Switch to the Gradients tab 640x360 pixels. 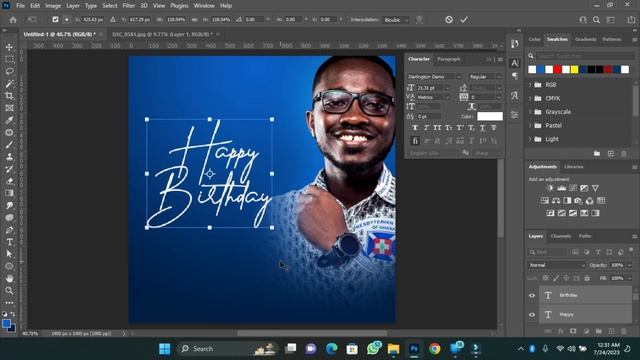click(x=585, y=40)
